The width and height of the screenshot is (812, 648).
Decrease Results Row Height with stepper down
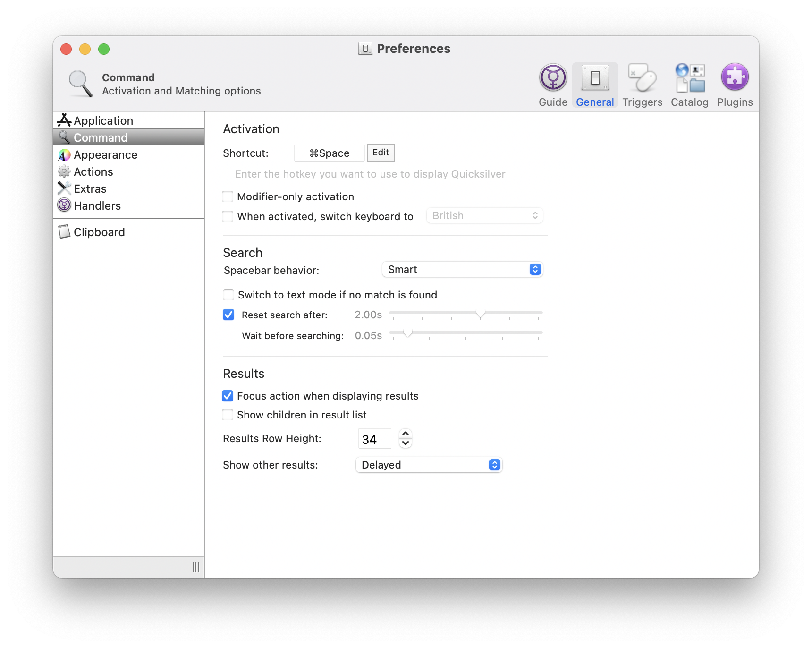[406, 443]
